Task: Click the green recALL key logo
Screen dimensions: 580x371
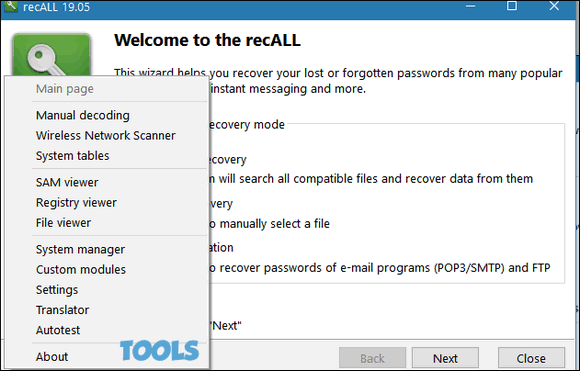Action: coord(51,55)
